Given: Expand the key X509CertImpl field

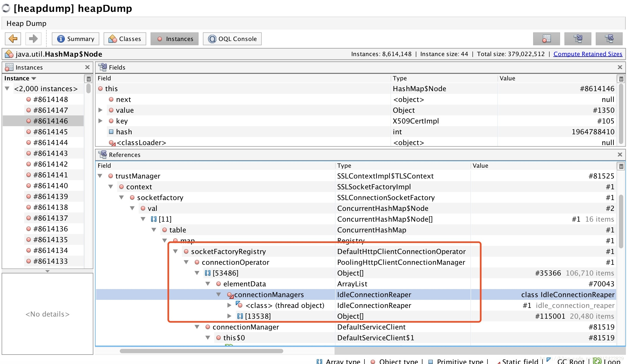Looking at the screenshot, I should [100, 121].
